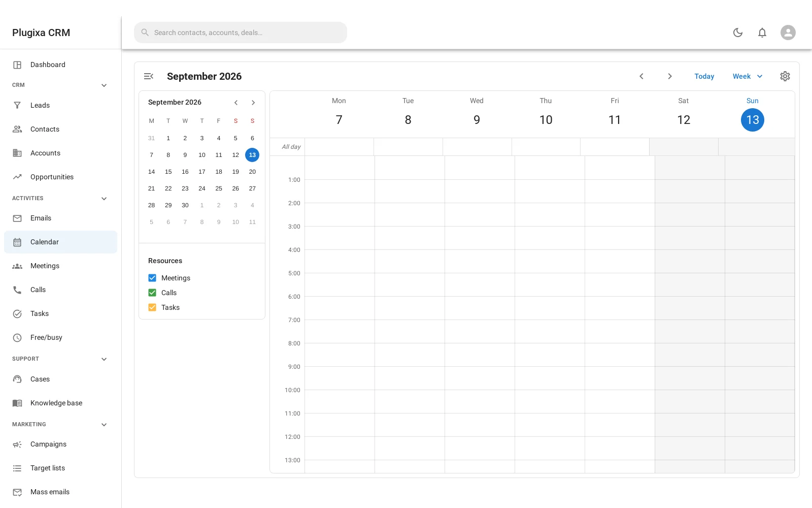
Task: Collapse the Marketing sidebar section
Action: pyautogui.click(x=104, y=425)
